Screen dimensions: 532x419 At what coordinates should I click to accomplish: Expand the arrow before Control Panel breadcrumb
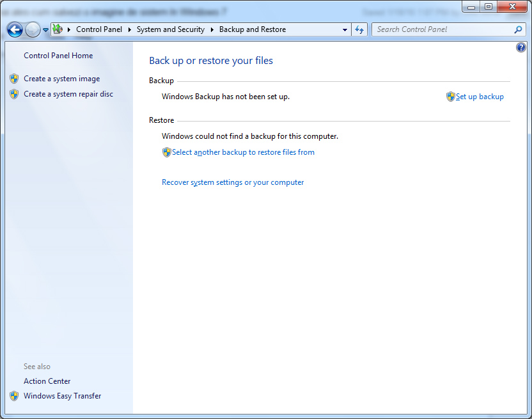pyautogui.click(x=69, y=29)
